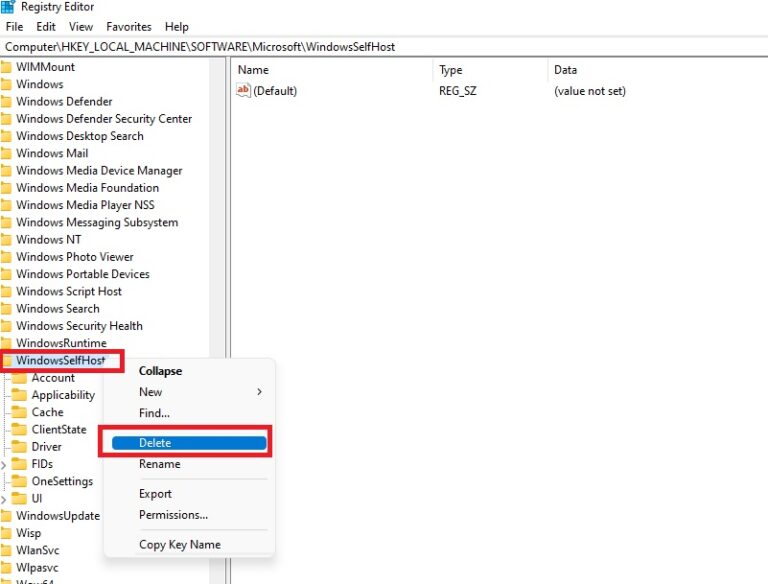
Task: Click the Account subkey folder icon
Action: [19, 378]
